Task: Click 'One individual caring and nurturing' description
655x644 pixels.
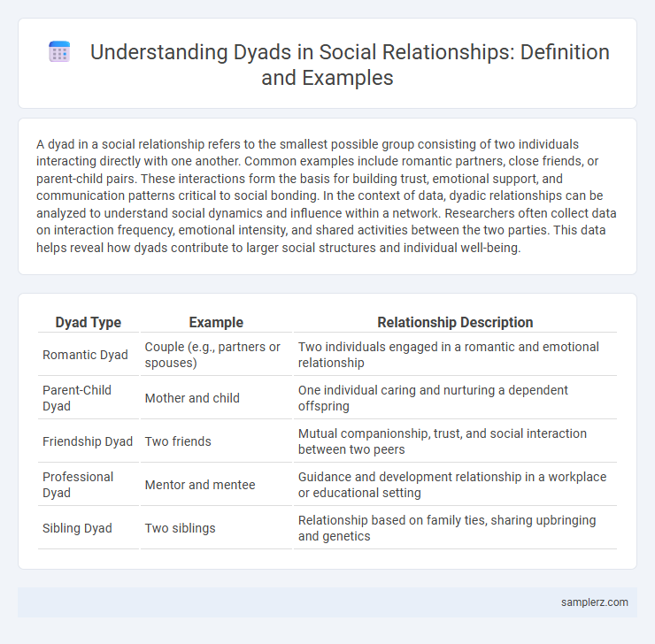Action: (455, 398)
